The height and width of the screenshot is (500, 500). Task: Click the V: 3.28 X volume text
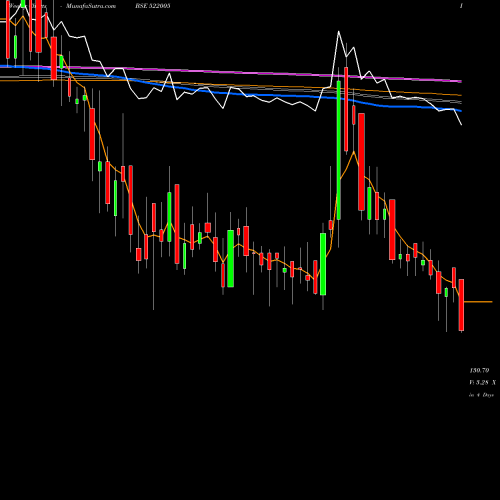[483, 383]
